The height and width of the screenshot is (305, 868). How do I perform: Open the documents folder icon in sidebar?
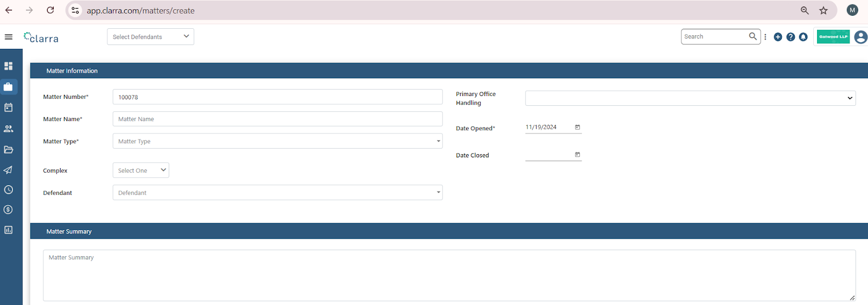(x=9, y=150)
